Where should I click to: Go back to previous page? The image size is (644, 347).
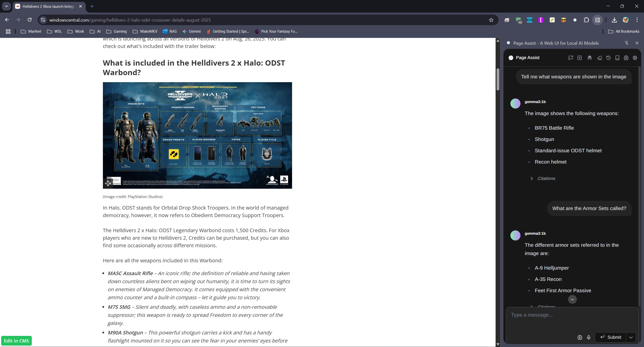[7, 20]
